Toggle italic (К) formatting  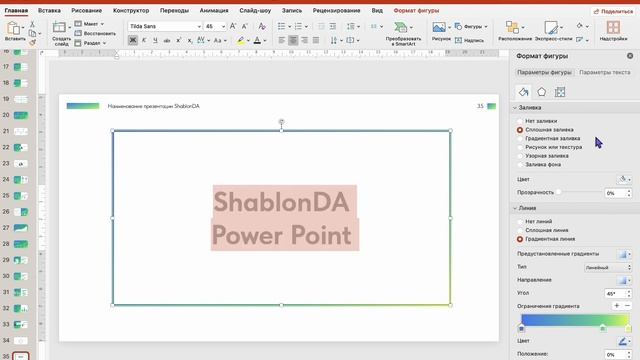[144, 40]
